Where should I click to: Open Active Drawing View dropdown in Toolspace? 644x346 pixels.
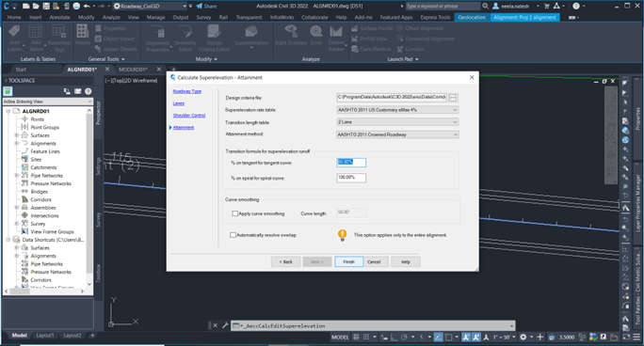[48, 102]
